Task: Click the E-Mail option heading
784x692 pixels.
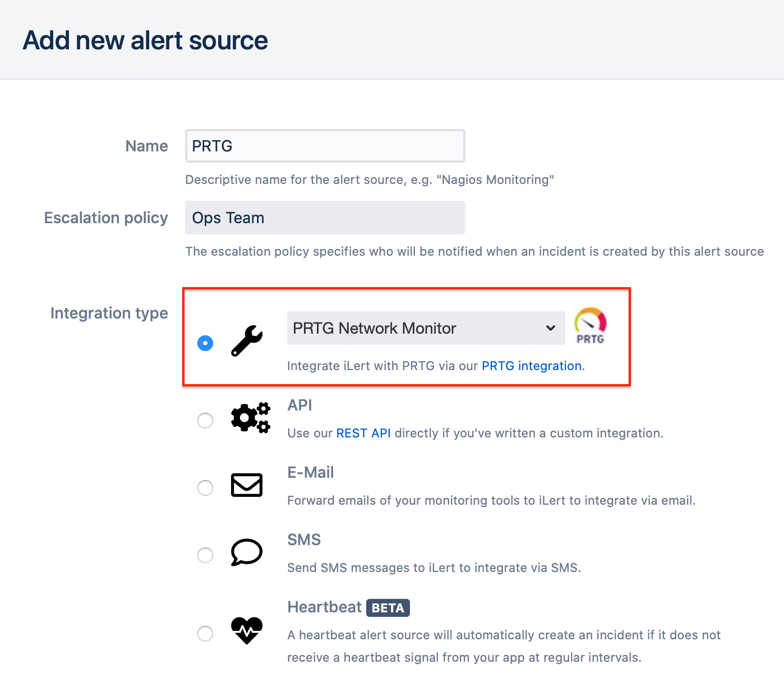Action: click(x=311, y=472)
